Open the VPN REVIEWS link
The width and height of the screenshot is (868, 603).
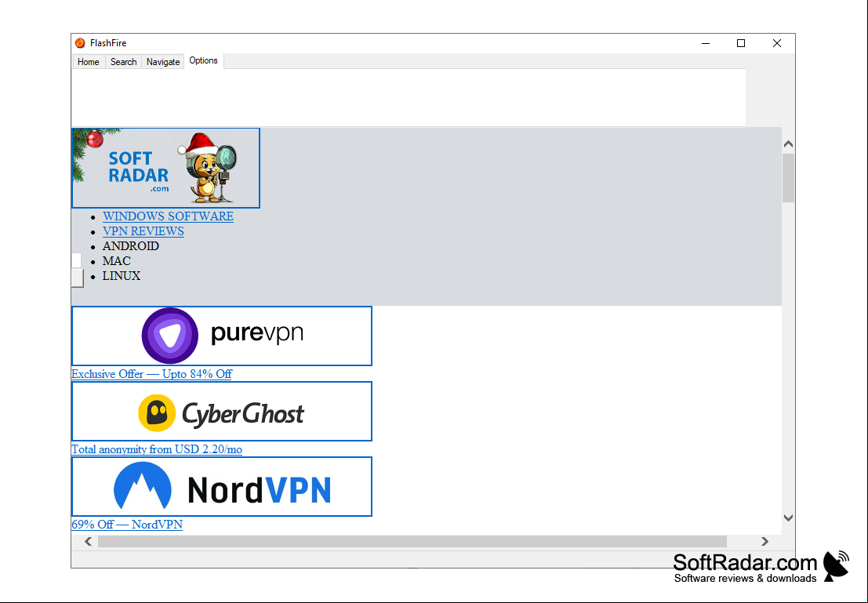pyautogui.click(x=143, y=231)
